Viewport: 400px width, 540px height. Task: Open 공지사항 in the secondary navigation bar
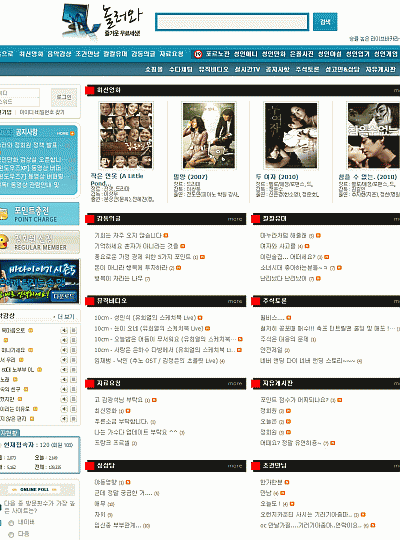click(277, 70)
